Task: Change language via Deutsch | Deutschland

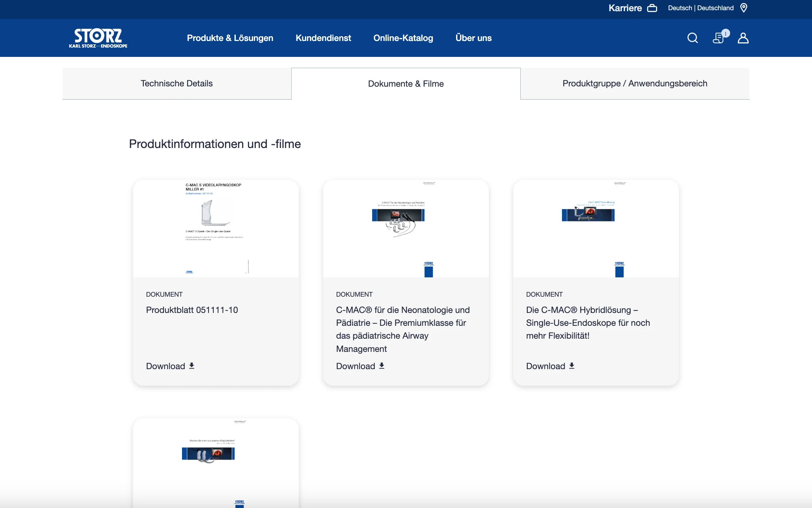Action: click(701, 8)
